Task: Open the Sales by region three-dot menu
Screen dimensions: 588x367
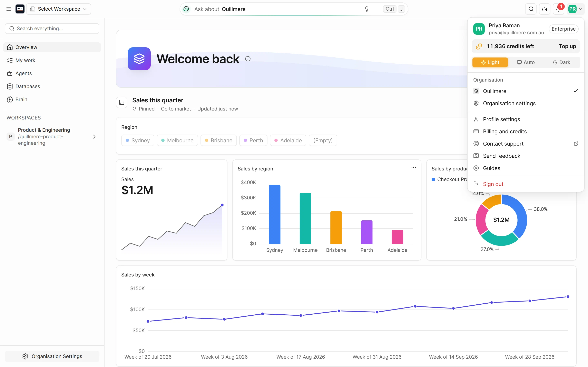Action: (414, 167)
